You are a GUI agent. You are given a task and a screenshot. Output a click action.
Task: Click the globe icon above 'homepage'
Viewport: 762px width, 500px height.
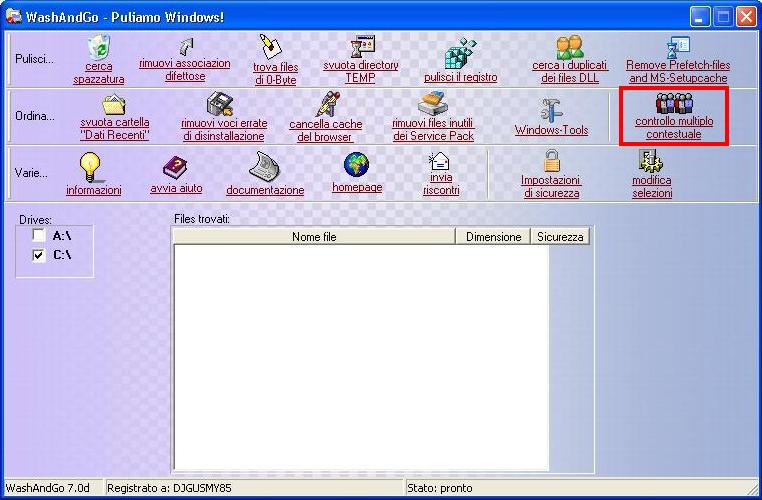pyautogui.click(x=357, y=165)
